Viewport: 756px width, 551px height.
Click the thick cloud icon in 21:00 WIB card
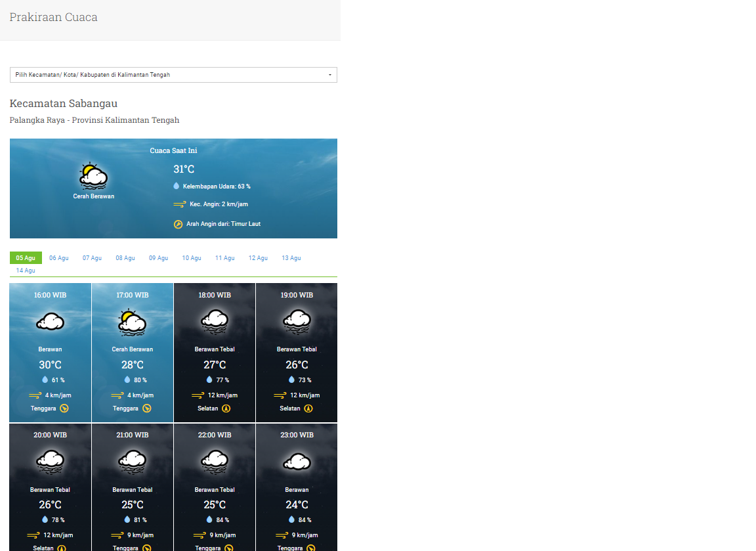pyautogui.click(x=132, y=462)
